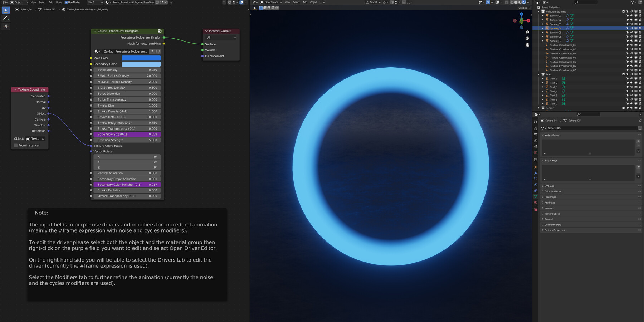Click the Main Color blue swatch
The width and height of the screenshot is (644, 322).
[141, 58]
